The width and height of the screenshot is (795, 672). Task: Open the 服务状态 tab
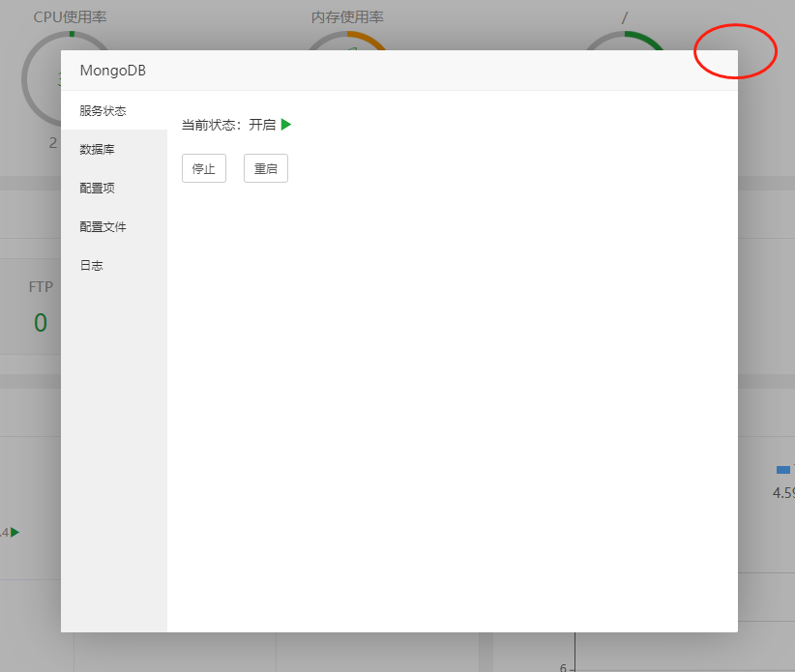tap(113, 110)
